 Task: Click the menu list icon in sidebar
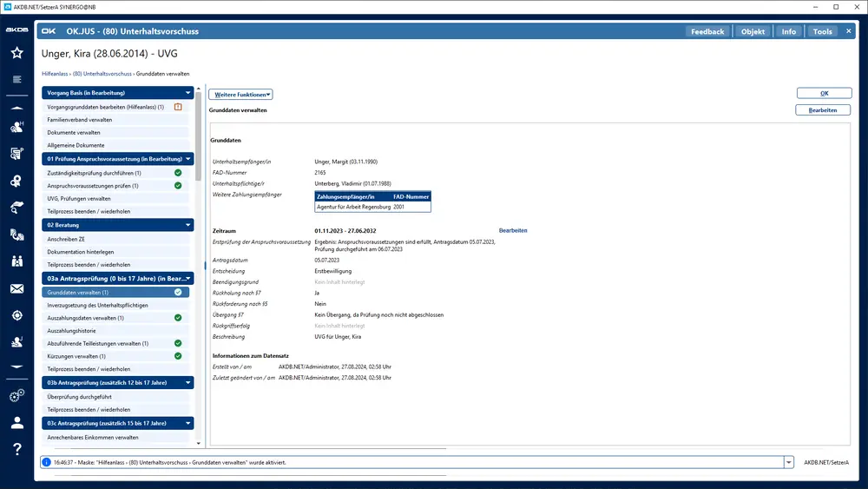point(16,80)
